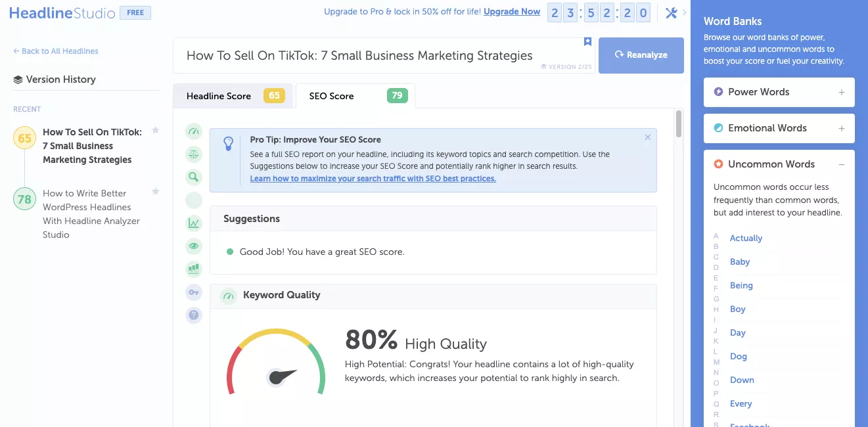Choose the uncommon word Dog
868x427 pixels.
pos(739,357)
